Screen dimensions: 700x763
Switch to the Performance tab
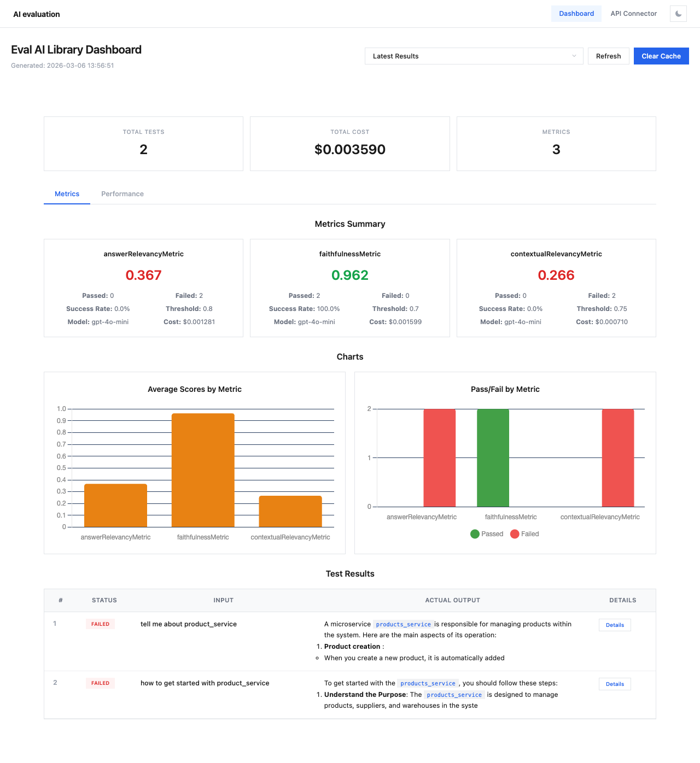coord(122,194)
